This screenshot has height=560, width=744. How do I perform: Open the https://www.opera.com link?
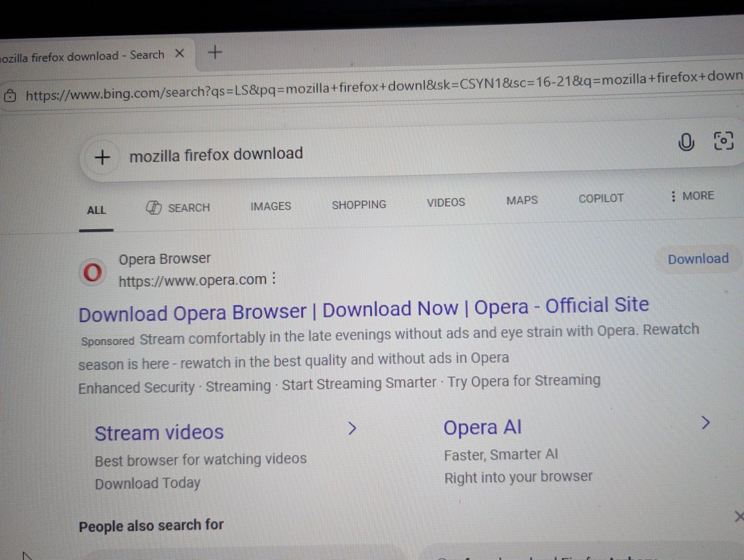192,281
